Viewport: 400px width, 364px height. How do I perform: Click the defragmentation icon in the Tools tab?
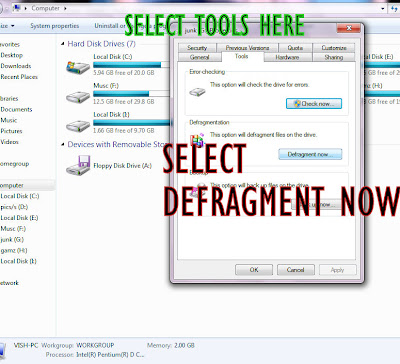point(197,141)
